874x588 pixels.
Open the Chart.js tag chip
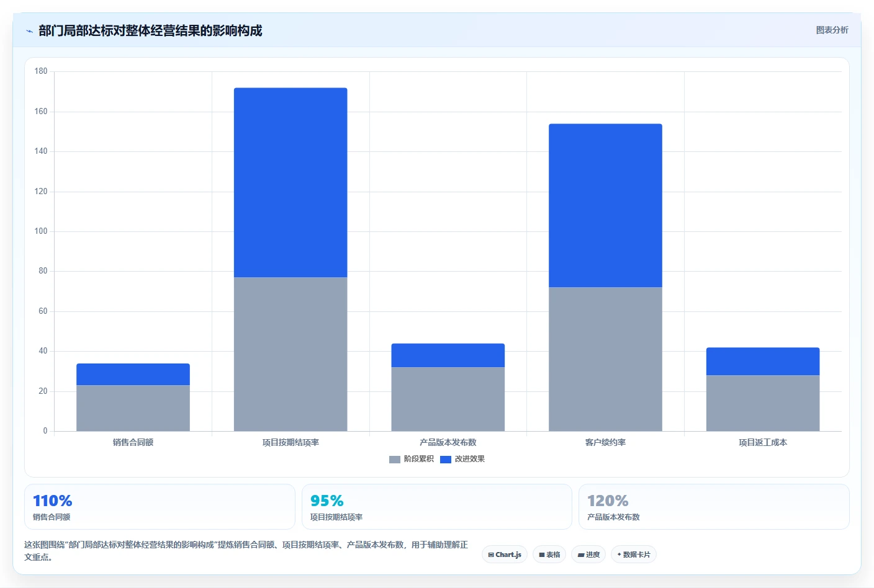tap(505, 555)
